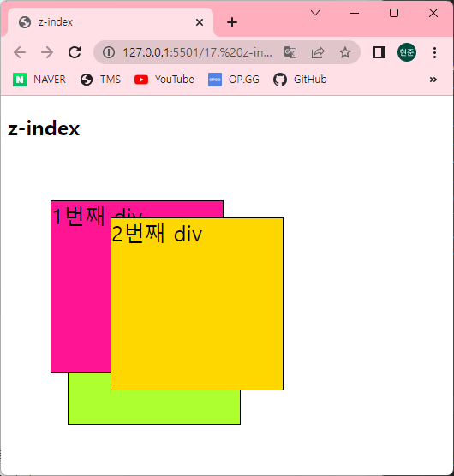Click the z-index page heading
Image resolution: width=454 pixels, height=476 pixels.
tap(44, 128)
